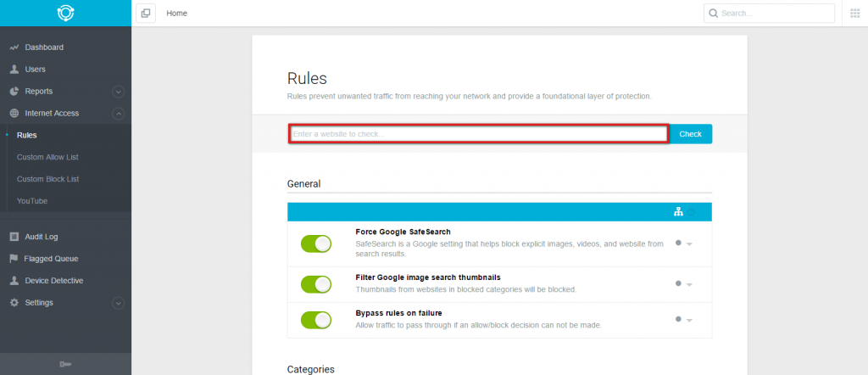Click the hierarchy icon in General table header
Screen dimensions: 868x375
[x=678, y=212]
